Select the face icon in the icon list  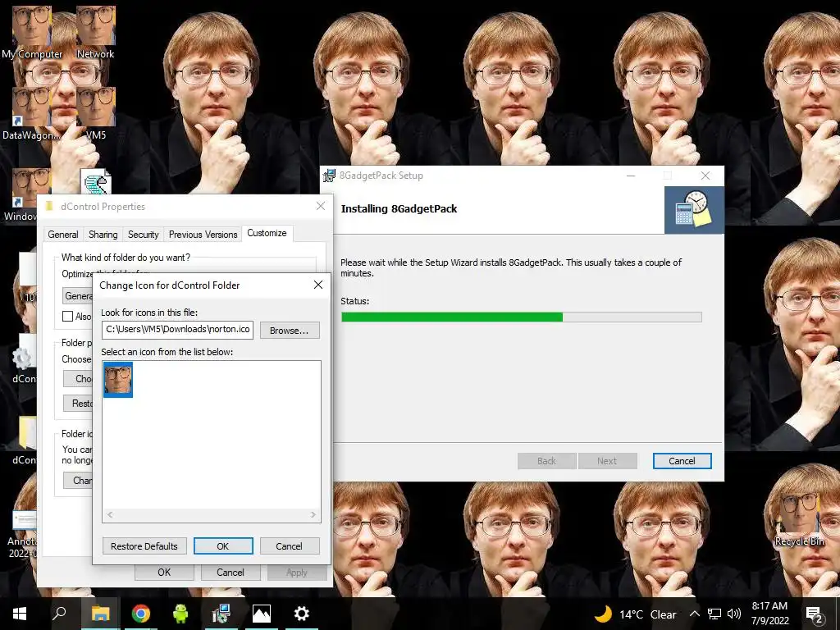(118, 380)
